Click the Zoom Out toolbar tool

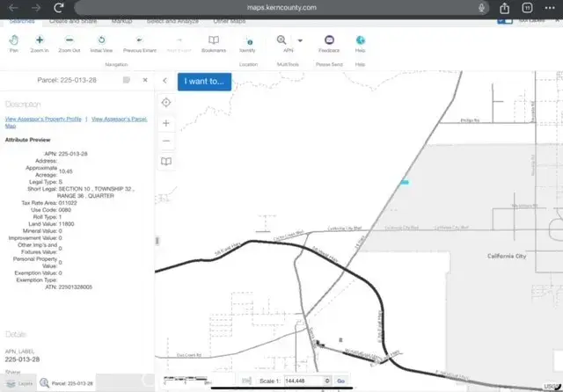point(69,43)
